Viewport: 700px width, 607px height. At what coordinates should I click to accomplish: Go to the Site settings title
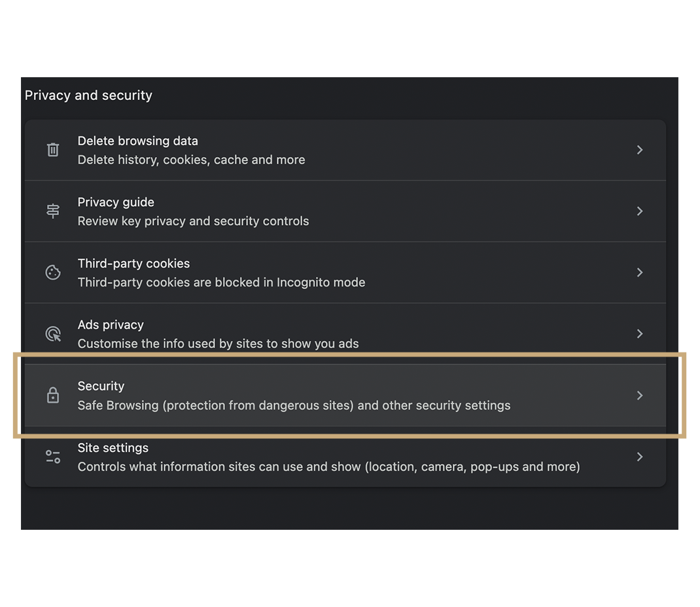click(113, 448)
